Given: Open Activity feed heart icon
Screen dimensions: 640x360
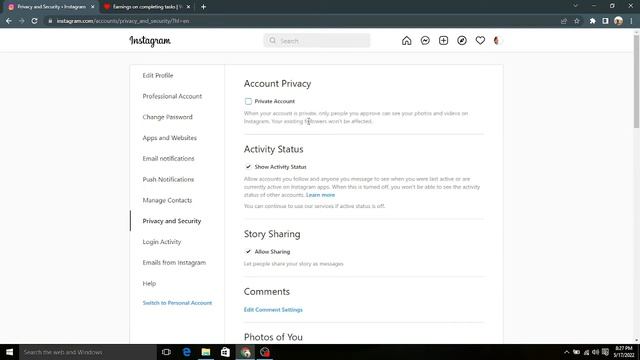Looking at the screenshot, I should click(x=480, y=40).
